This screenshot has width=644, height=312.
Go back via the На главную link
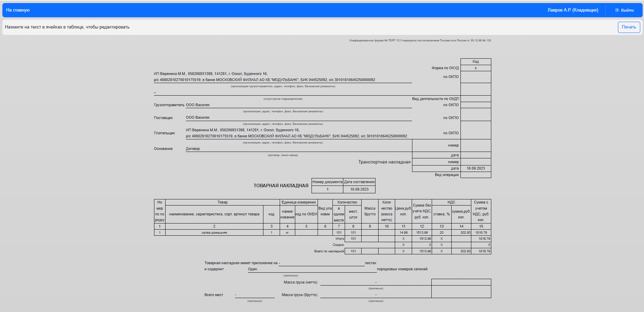(x=18, y=10)
